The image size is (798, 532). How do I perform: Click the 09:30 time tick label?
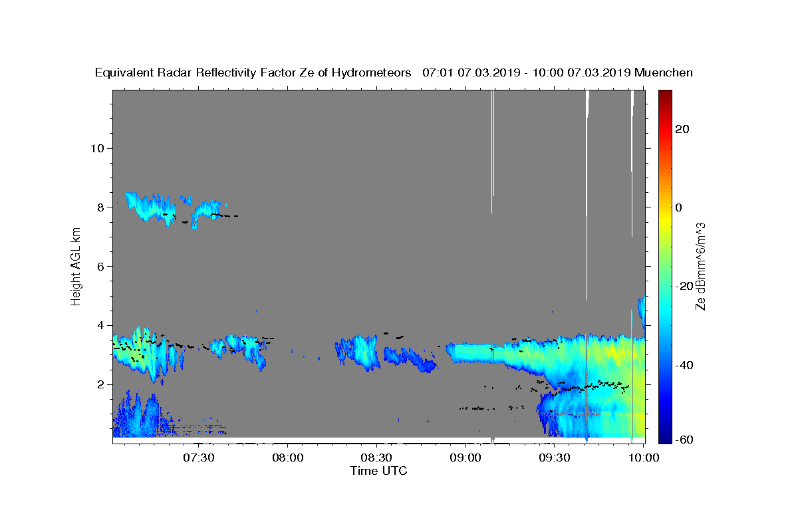555,458
